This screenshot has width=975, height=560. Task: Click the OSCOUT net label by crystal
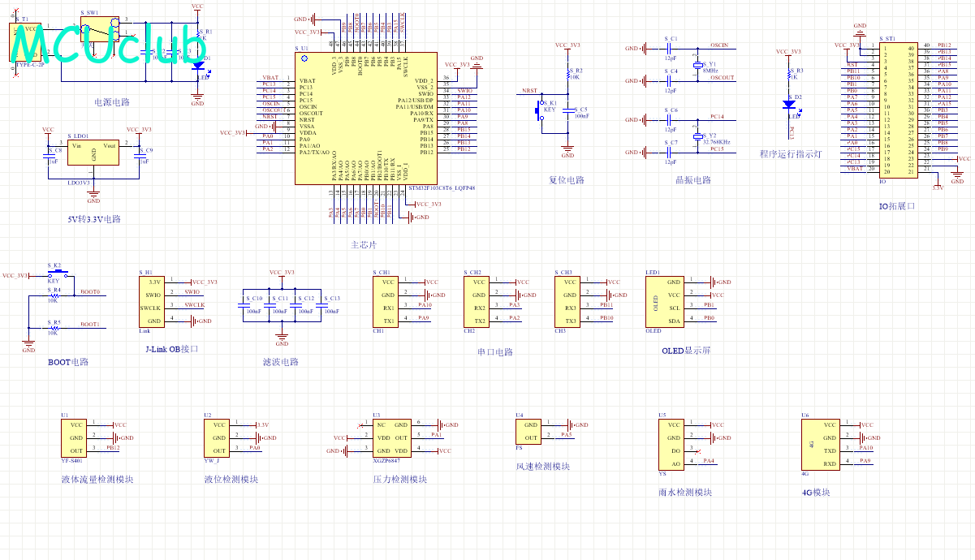coord(722,78)
